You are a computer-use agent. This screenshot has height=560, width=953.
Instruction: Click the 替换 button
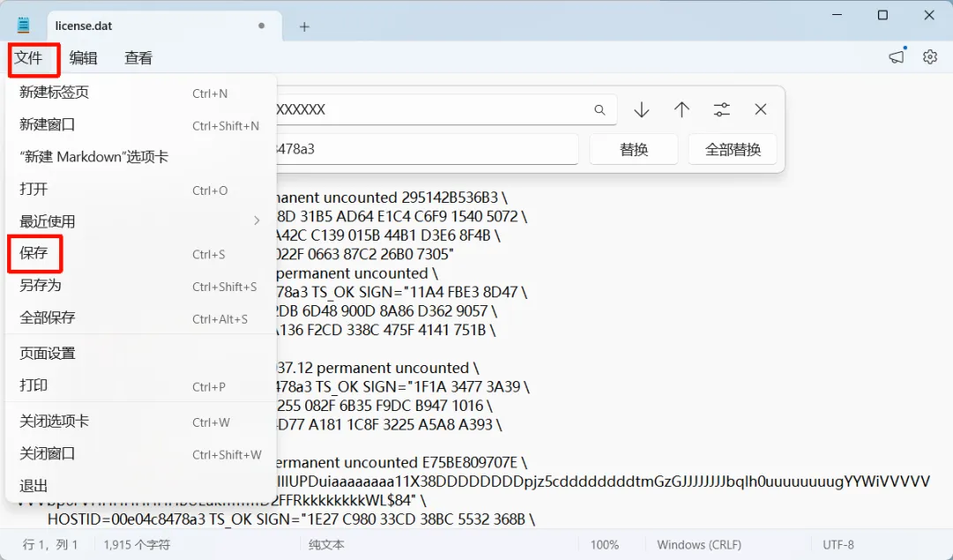[634, 149]
